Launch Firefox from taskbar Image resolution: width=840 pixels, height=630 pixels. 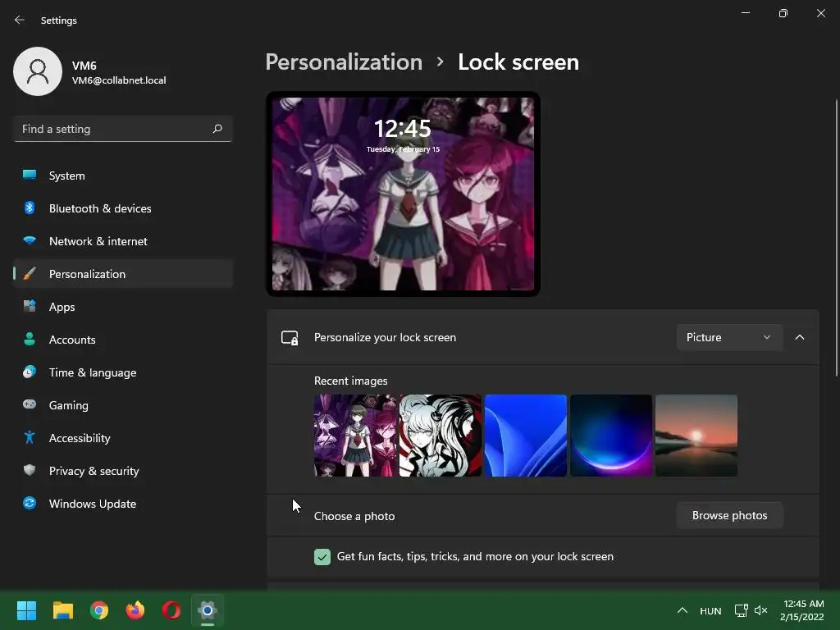[135, 610]
